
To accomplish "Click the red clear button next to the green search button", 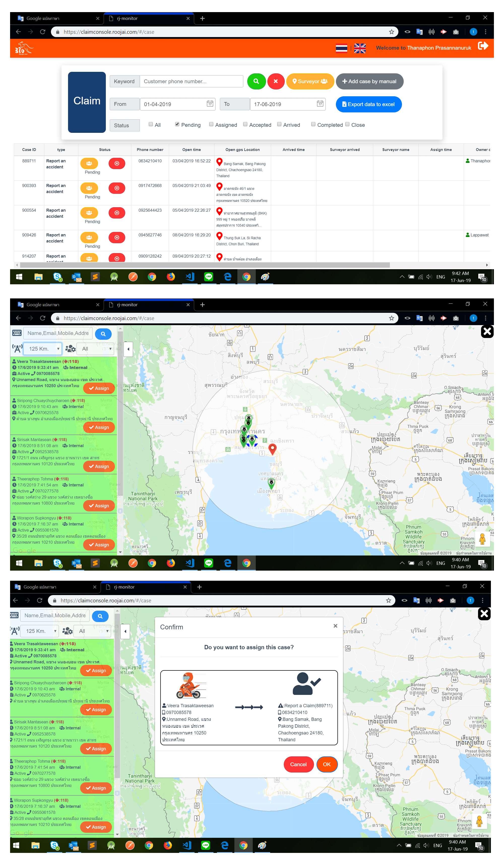I will [276, 81].
